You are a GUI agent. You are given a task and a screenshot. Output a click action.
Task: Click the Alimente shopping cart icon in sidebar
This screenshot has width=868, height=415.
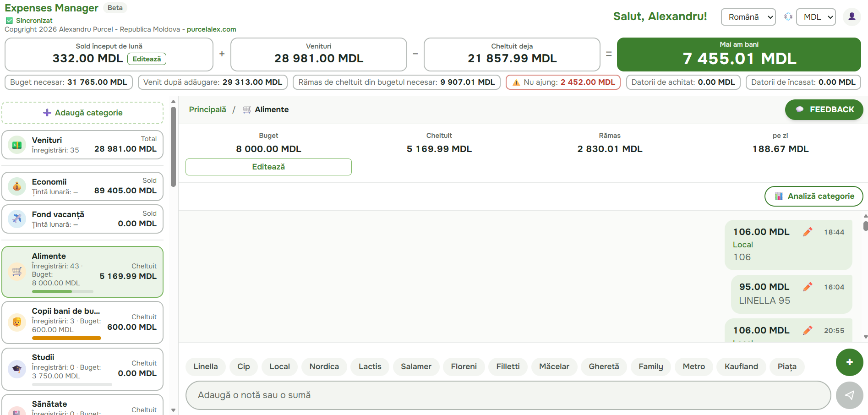pos(17,272)
